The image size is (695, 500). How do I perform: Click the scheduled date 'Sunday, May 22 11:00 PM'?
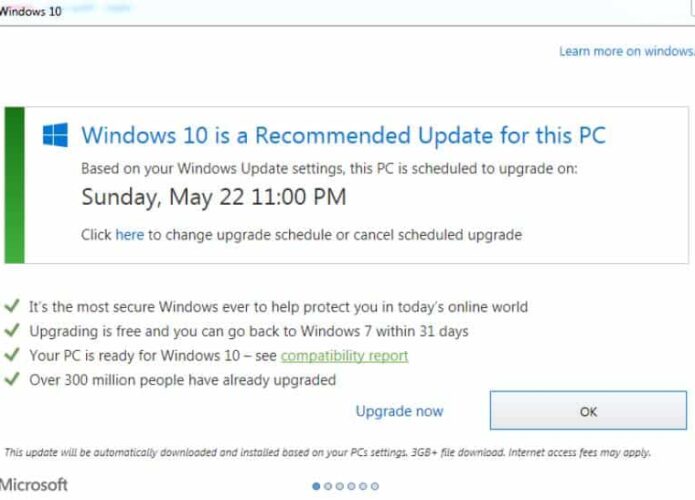click(x=214, y=197)
